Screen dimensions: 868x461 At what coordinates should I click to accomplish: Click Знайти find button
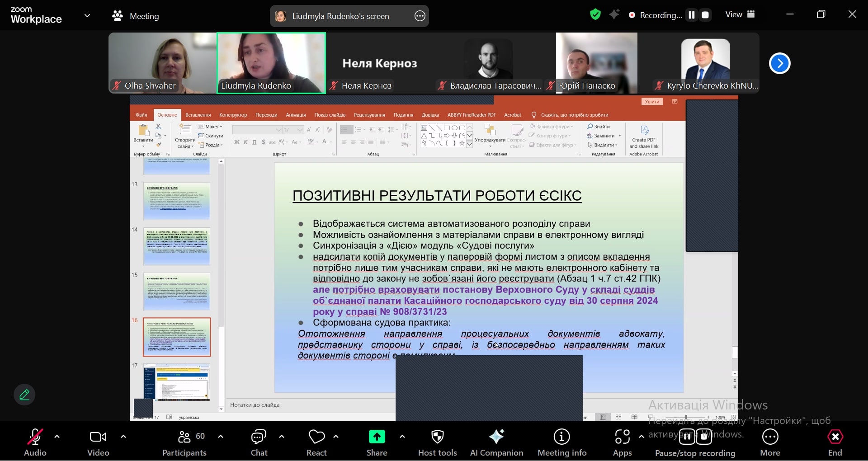pos(599,127)
